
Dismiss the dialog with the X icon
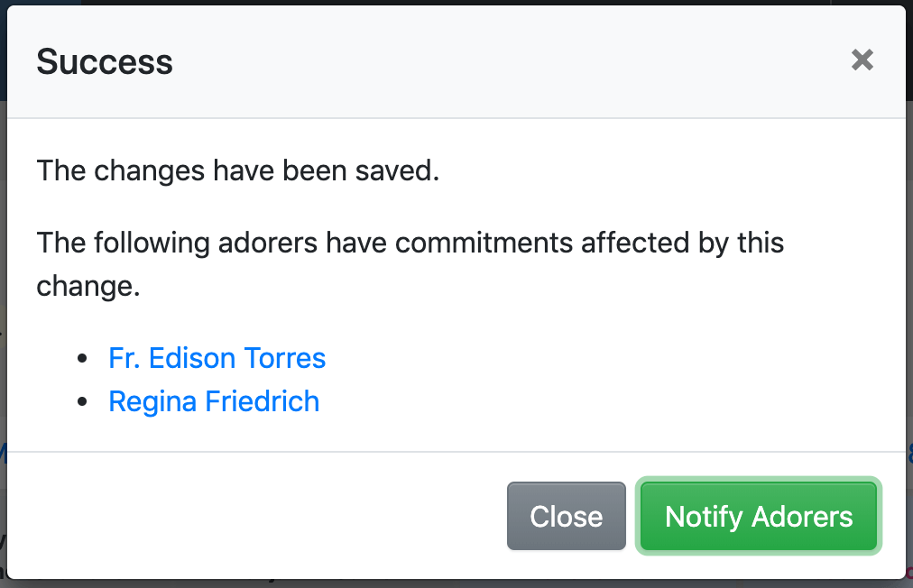tap(862, 60)
